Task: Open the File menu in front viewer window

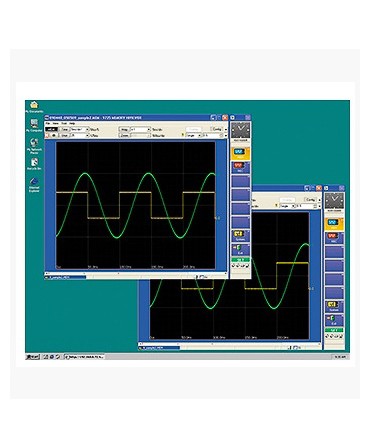Action: (47, 123)
